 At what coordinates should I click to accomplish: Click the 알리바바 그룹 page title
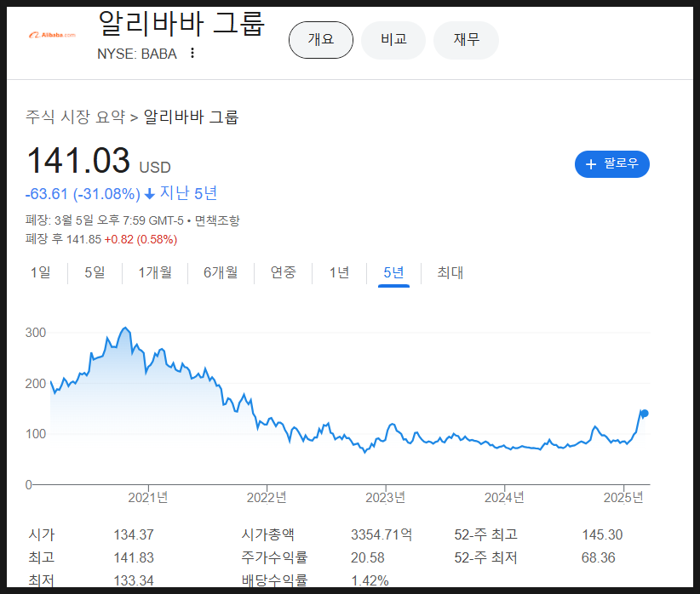tap(181, 24)
